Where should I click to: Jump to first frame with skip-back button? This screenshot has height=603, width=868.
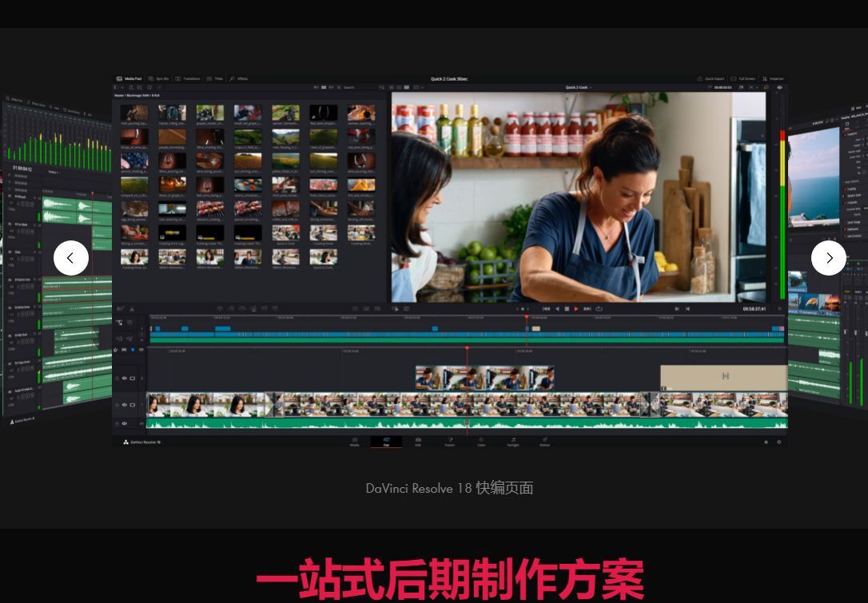(546, 309)
